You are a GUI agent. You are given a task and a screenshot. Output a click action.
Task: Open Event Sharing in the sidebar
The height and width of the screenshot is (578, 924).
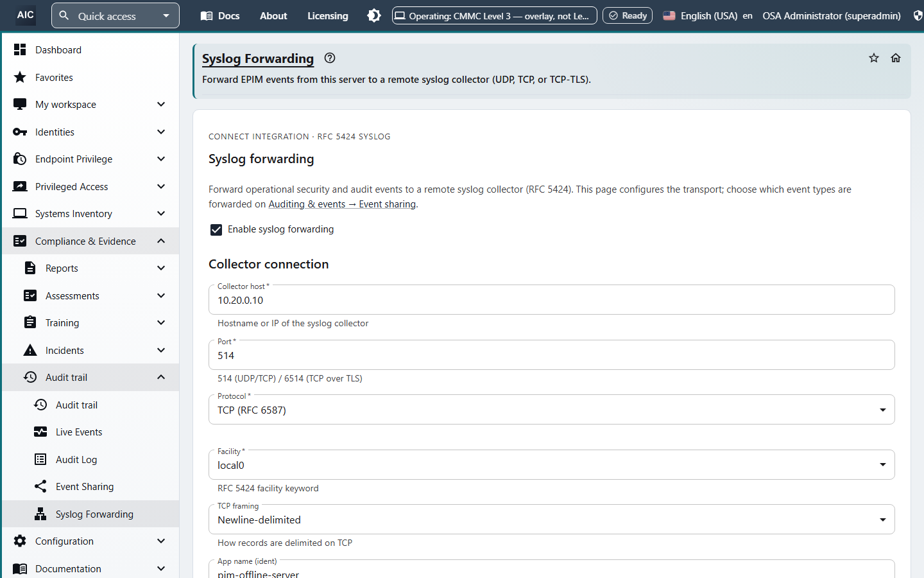coord(90,486)
